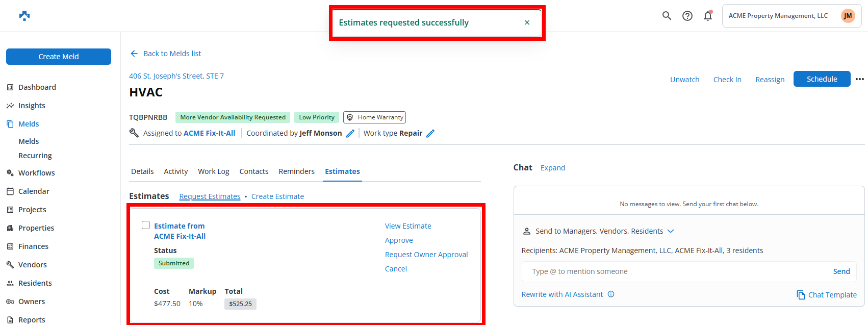Open the help question mark icon

[687, 16]
